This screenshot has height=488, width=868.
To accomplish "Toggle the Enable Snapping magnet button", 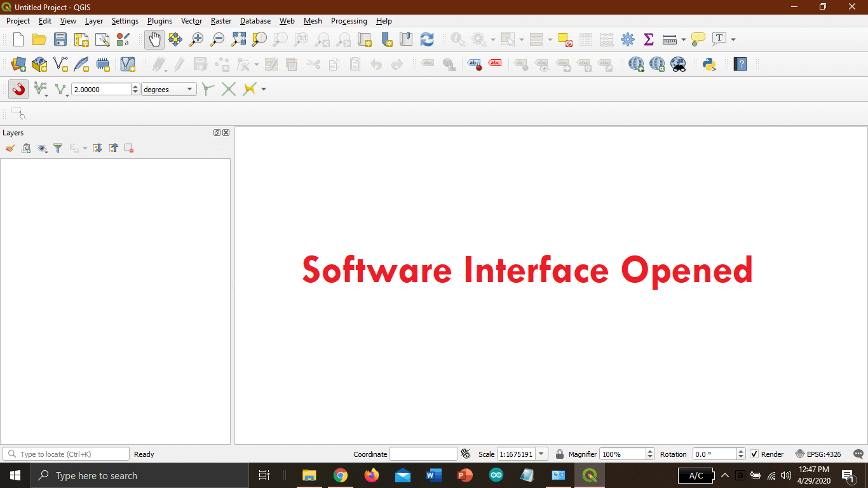I will point(18,89).
